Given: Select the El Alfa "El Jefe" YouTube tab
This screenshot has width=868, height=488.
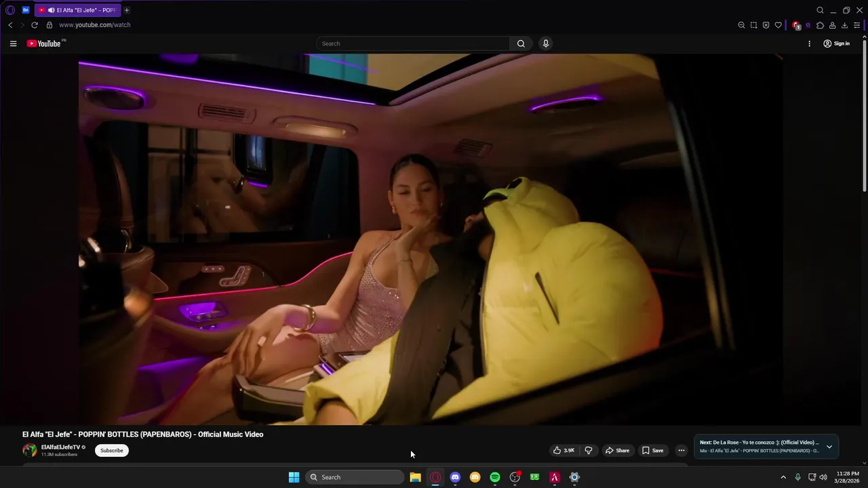Looking at the screenshot, I should pos(77,10).
